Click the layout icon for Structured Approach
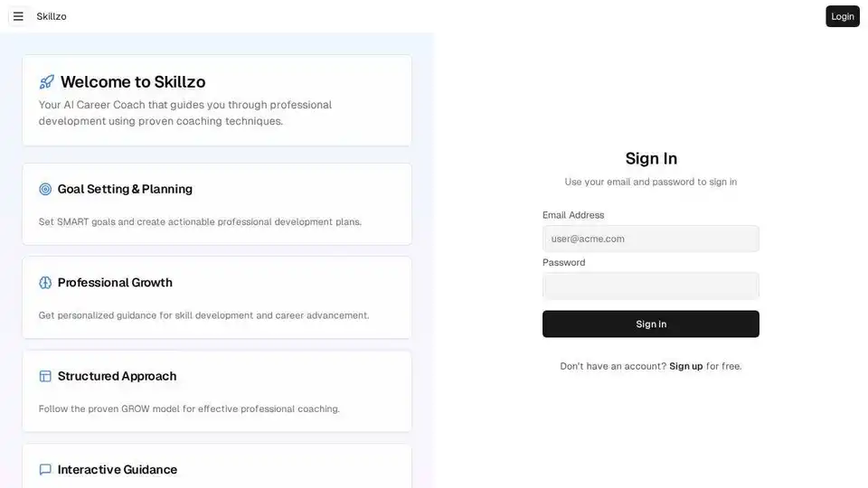 [x=45, y=376]
